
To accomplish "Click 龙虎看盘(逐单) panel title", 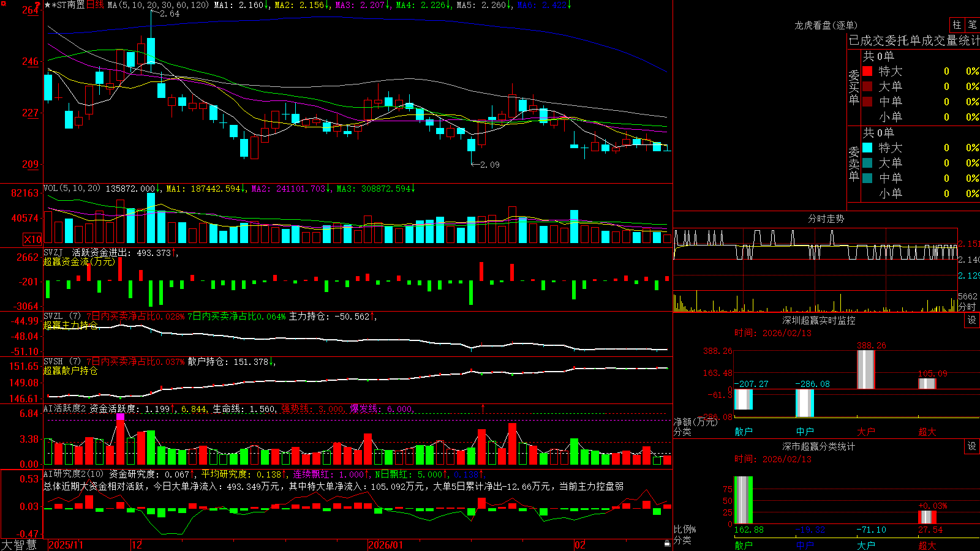I will click(826, 25).
